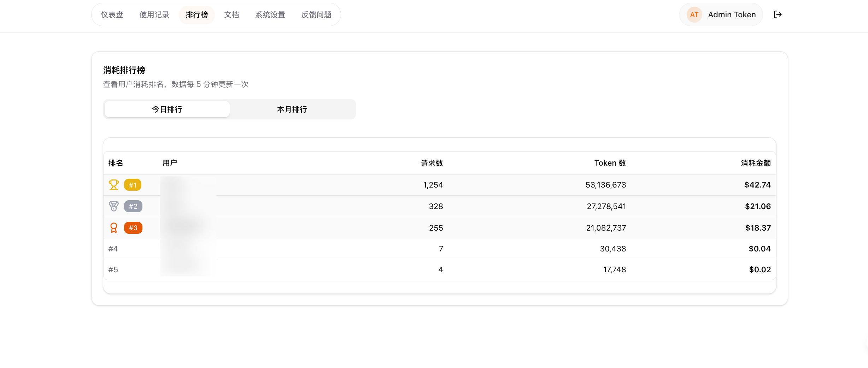Click the Token 数 column header

609,163
